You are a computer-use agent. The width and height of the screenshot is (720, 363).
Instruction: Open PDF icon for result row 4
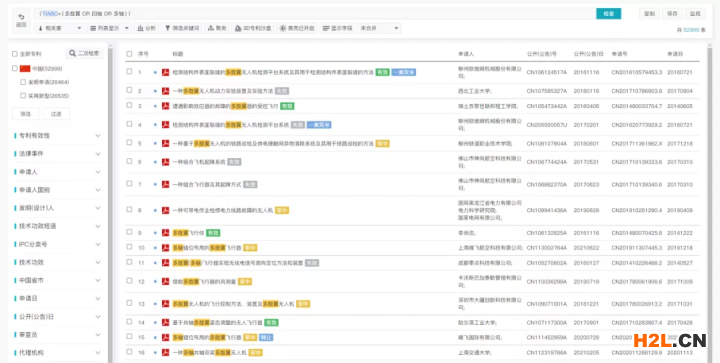(x=166, y=125)
